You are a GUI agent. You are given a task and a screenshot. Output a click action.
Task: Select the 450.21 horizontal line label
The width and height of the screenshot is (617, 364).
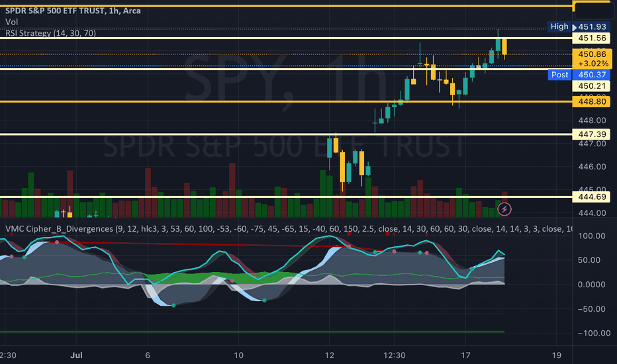591,86
